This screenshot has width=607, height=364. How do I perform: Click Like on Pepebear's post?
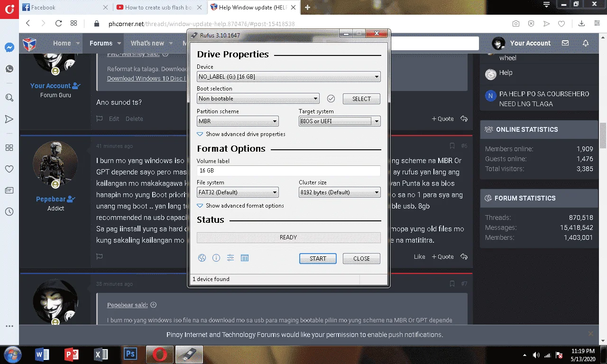(x=419, y=256)
